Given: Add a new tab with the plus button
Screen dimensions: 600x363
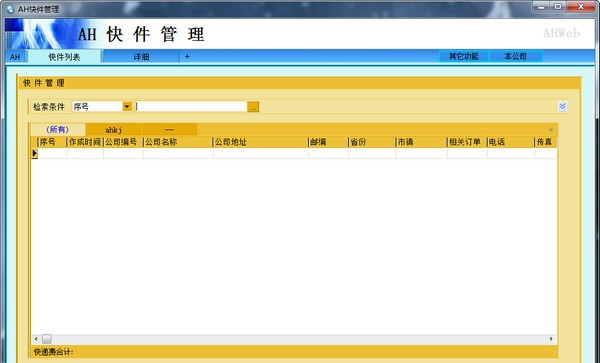Looking at the screenshot, I should click(187, 57).
